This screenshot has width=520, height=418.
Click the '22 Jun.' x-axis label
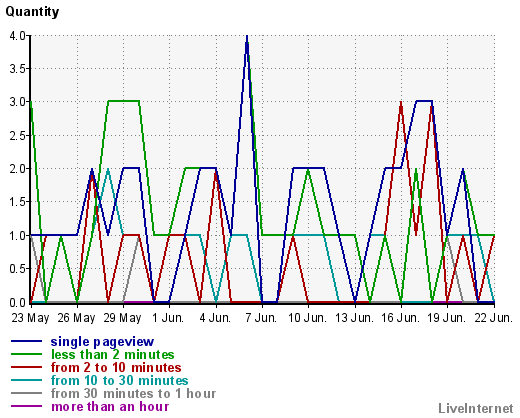[x=494, y=318]
